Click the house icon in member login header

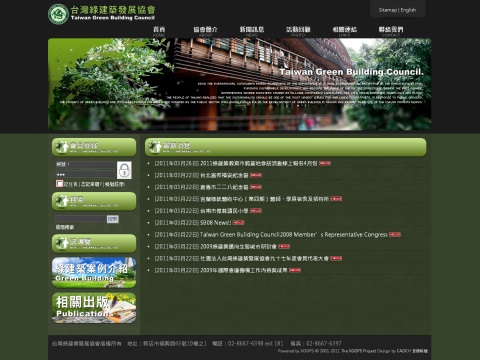[x=62, y=147]
